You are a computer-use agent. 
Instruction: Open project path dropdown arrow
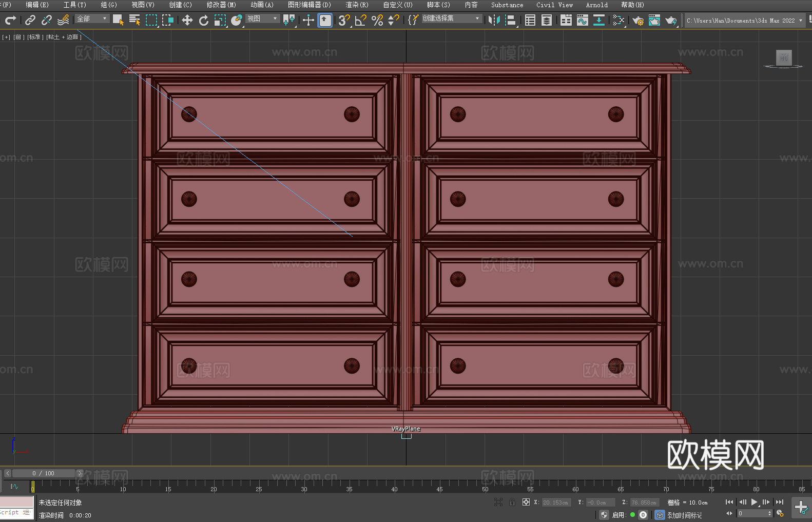[800, 21]
